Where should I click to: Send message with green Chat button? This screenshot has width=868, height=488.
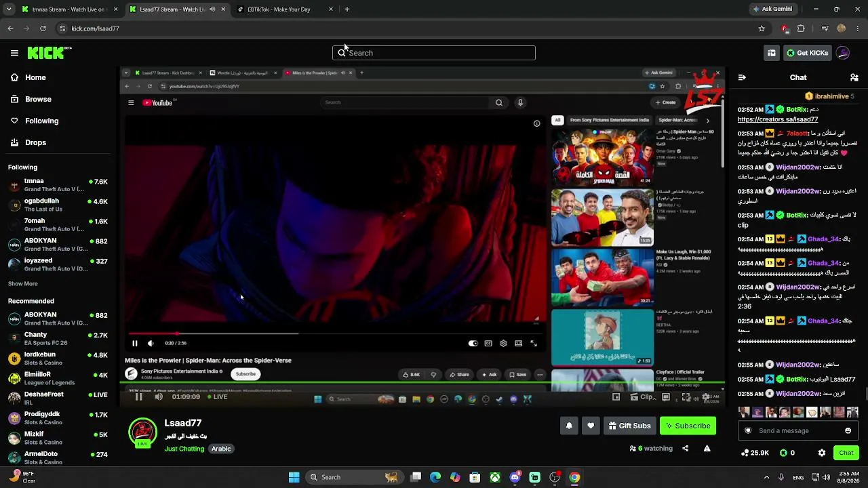point(846,453)
